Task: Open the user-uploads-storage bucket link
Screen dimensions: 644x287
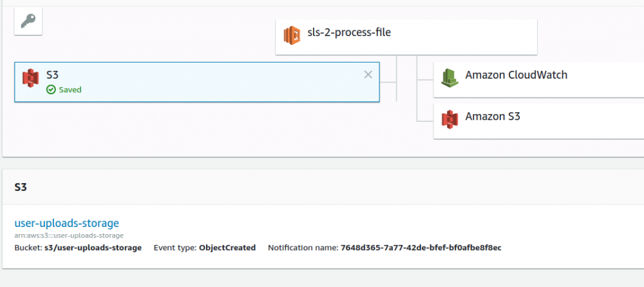Action: tap(67, 223)
